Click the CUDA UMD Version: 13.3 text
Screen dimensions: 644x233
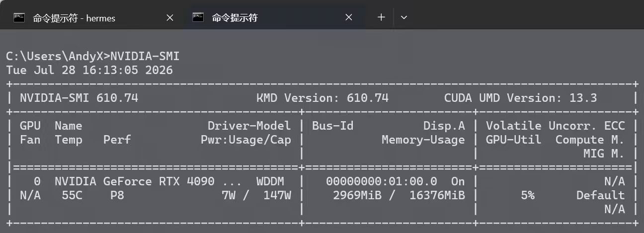coord(521,98)
